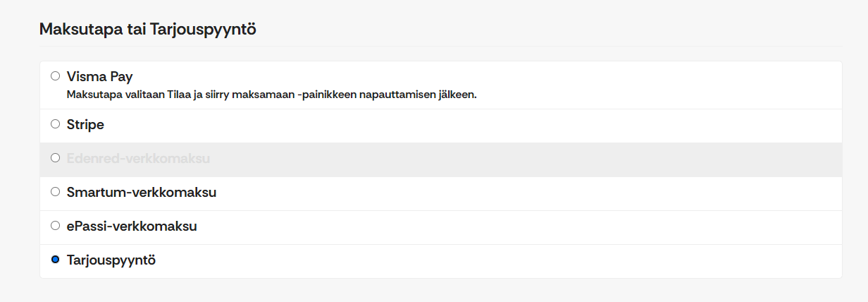Click the ePassi-verkkomaksu label text
The width and height of the screenshot is (868, 302).
pos(132,226)
